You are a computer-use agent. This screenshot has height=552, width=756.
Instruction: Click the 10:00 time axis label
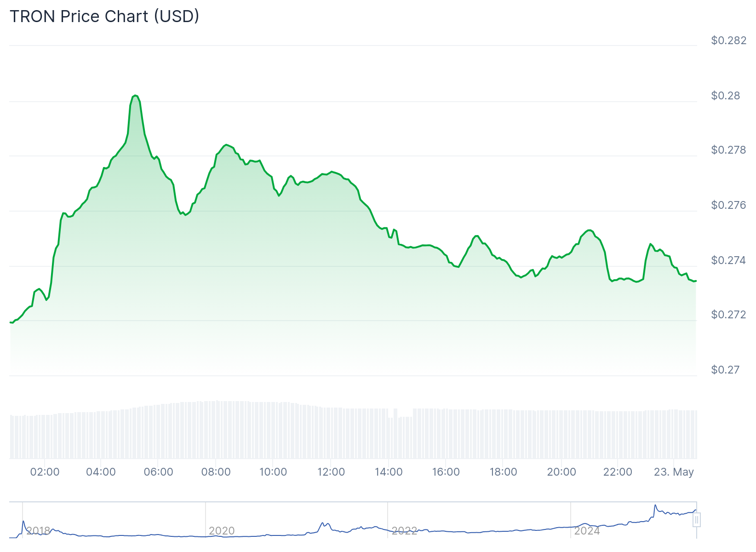click(x=273, y=472)
